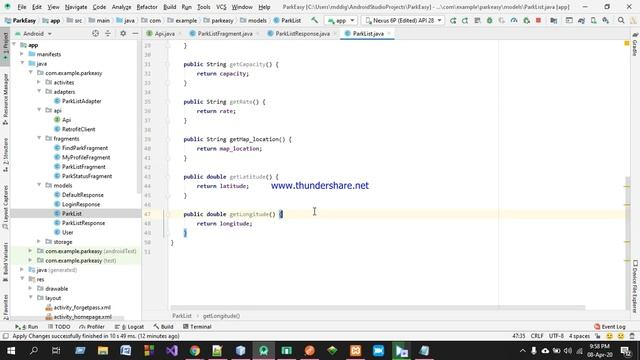Click the editor horizontal scrollbar
The image size is (640, 360).
click(378, 307)
